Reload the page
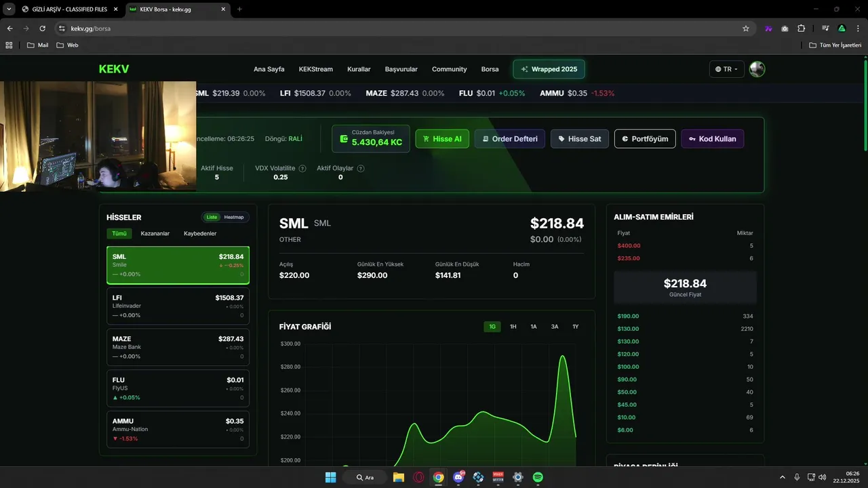The image size is (868, 488). pos(42,28)
